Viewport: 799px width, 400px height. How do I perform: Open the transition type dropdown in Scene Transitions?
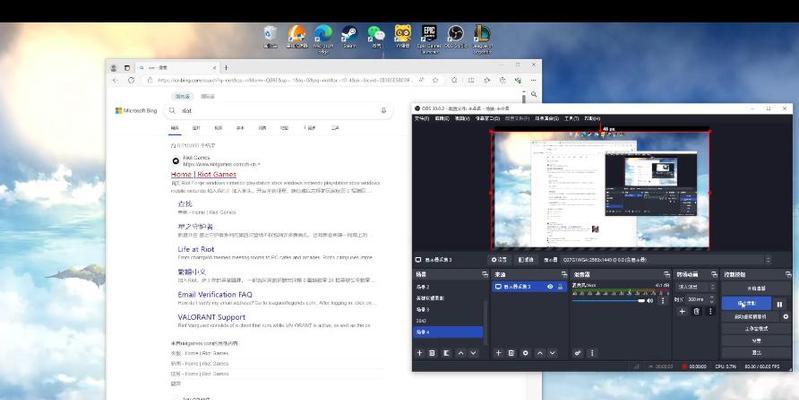[x=694, y=287]
